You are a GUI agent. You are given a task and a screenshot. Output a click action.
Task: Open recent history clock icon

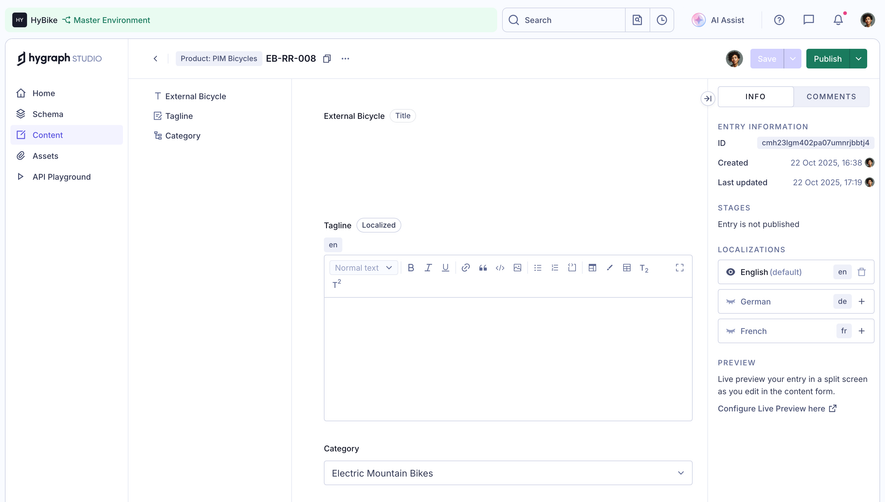pos(662,20)
